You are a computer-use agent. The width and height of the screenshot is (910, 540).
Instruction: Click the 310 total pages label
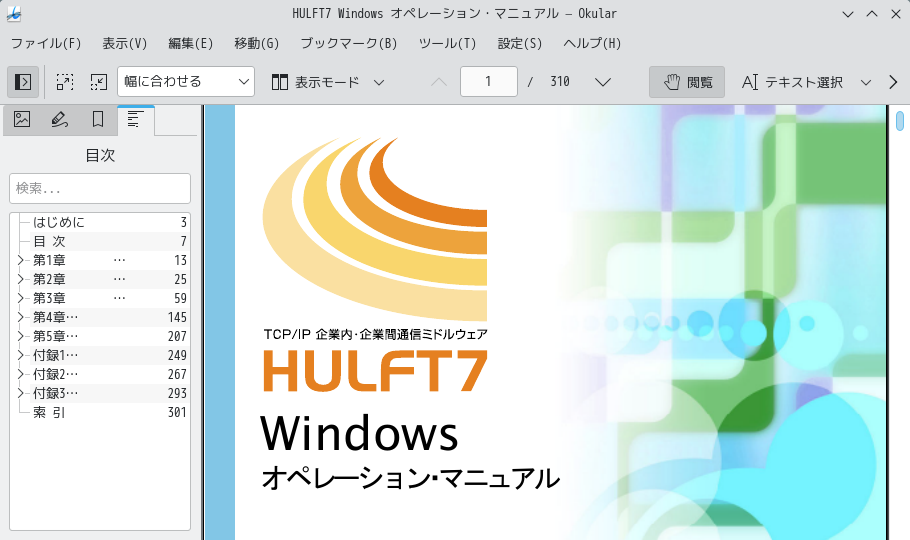pyautogui.click(x=560, y=81)
